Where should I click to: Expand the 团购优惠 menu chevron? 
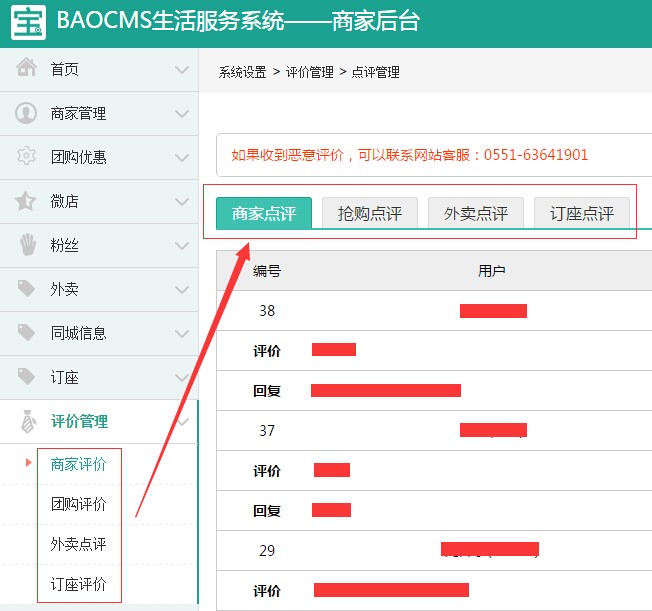point(182,158)
